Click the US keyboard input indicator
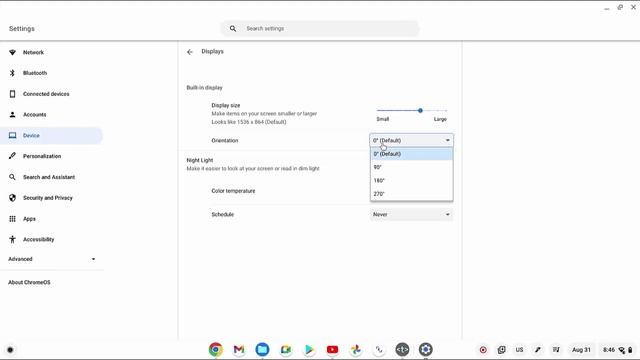This screenshot has width=640, height=360. pyautogui.click(x=519, y=350)
